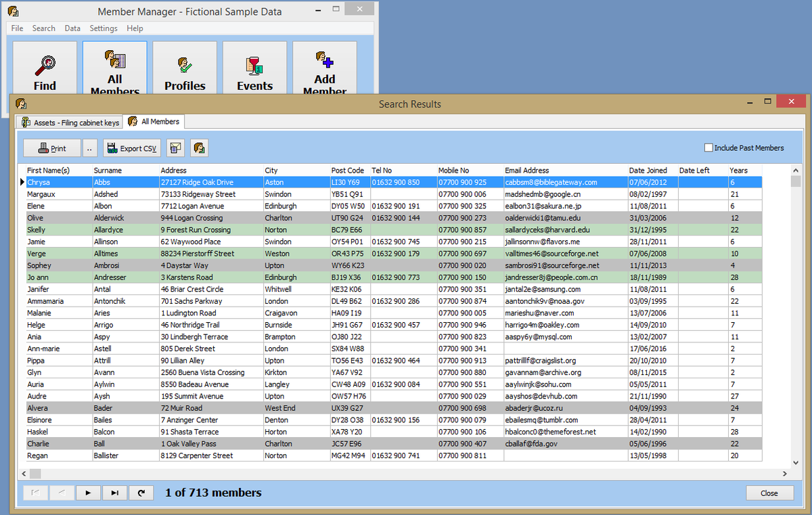
Task: Sort by First Name(s) column header
Action: 58,171
